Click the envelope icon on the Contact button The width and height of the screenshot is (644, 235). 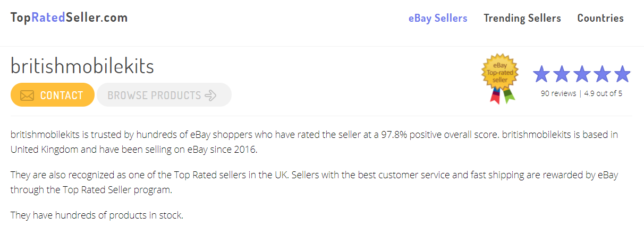click(x=27, y=95)
